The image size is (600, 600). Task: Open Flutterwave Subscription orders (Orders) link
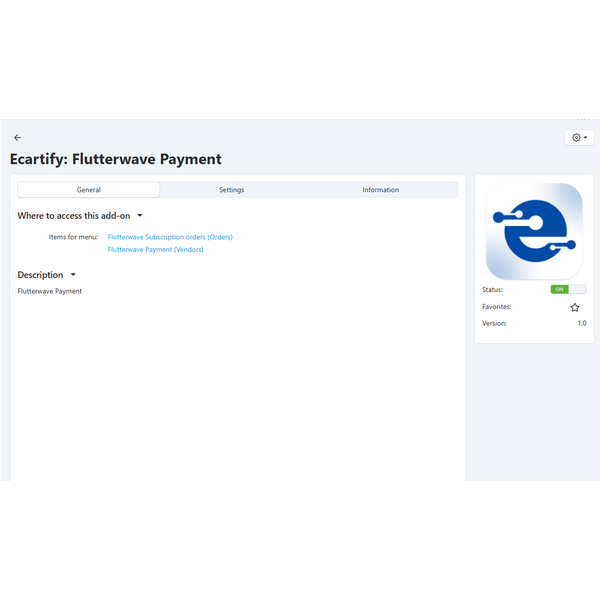[170, 237]
